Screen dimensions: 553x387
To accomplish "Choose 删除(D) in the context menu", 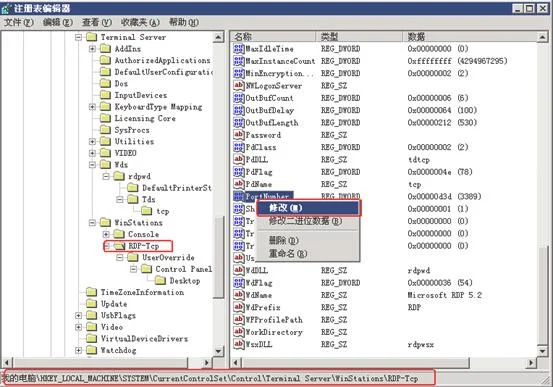I will tap(309, 241).
